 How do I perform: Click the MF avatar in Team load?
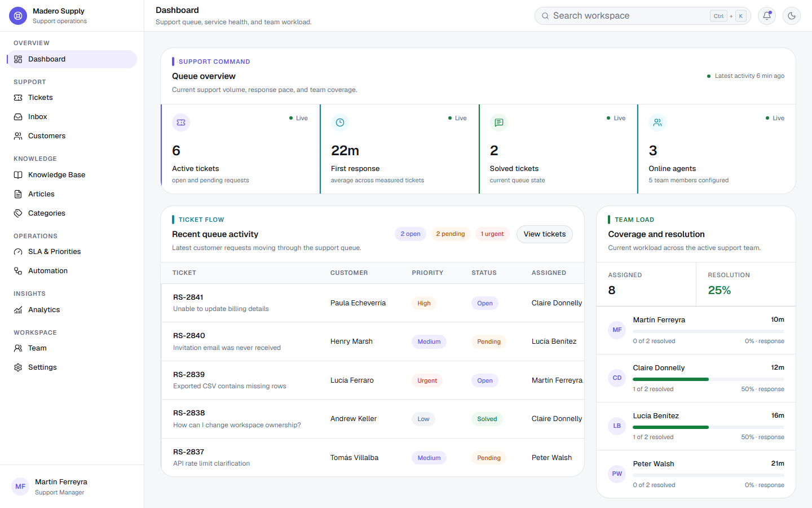tap(617, 330)
